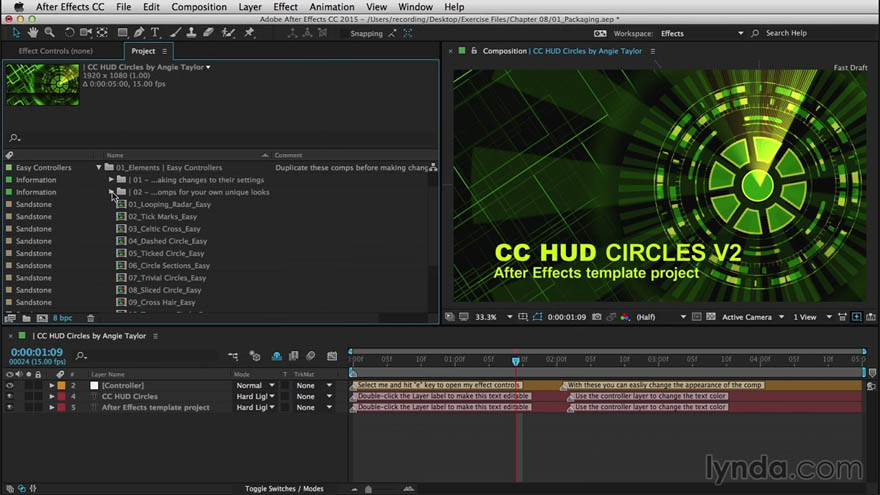Open composition mini-flowchart in timeline
The width and height of the screenshot is (880, 495).
click(233, 356)
